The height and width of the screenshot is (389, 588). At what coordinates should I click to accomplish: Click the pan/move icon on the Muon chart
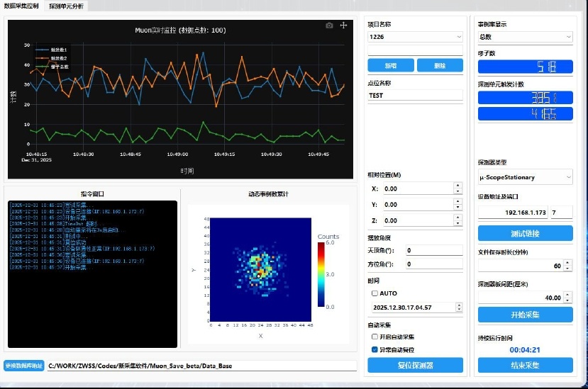tap(344, 26)
